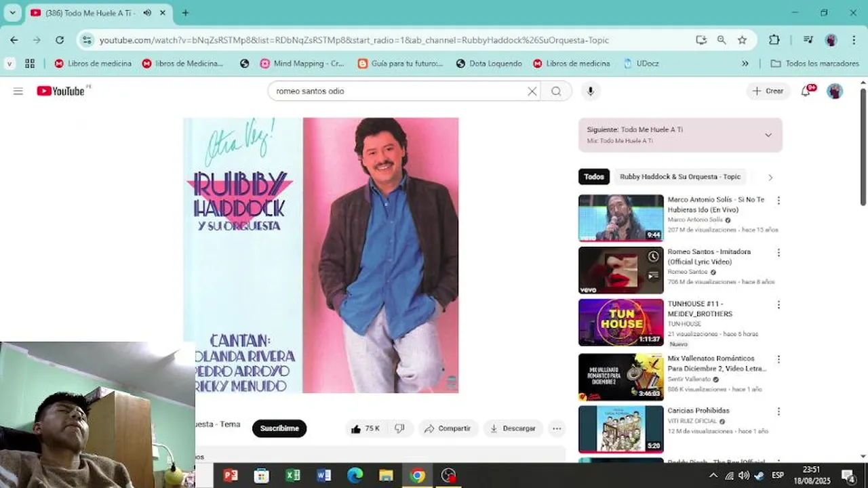Open the tab search dropdown arrow
The image size is (868, 488).
[12, 13]
